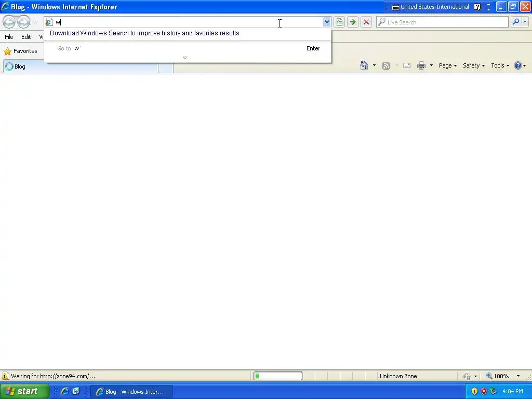Click the blue Help icon
The height and width of the screenshot is (399, 532).
pyautogui.click(x=518, y=65)
